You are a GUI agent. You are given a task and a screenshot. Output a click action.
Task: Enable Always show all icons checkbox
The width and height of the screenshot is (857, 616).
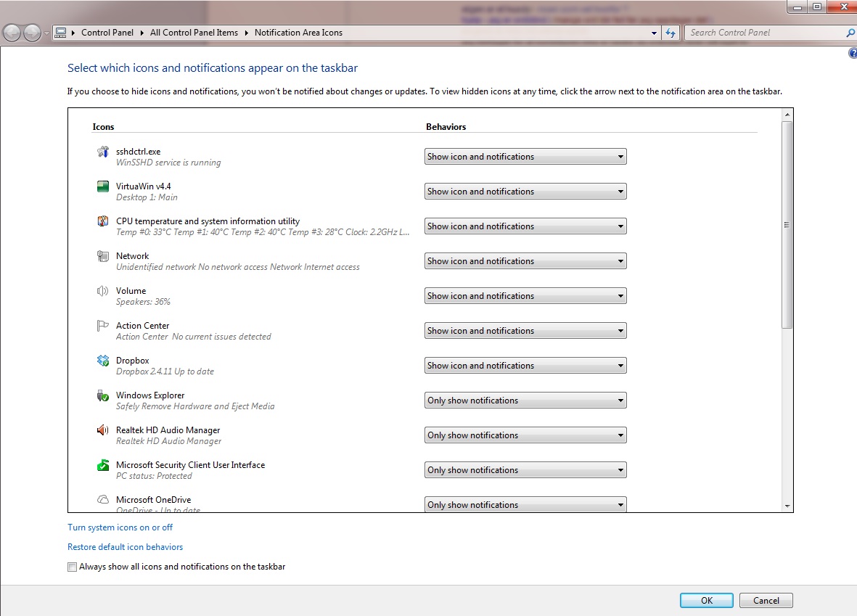point(72,567)
